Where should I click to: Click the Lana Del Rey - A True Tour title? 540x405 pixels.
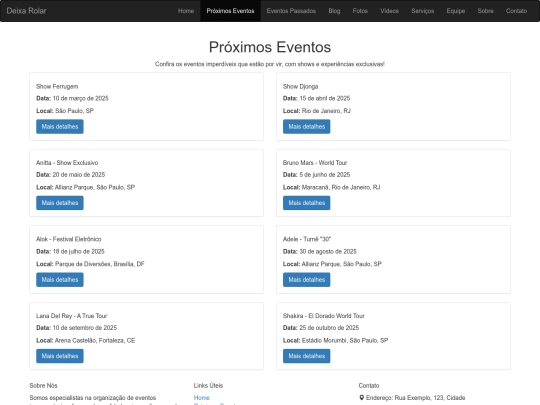coord(72,316)
